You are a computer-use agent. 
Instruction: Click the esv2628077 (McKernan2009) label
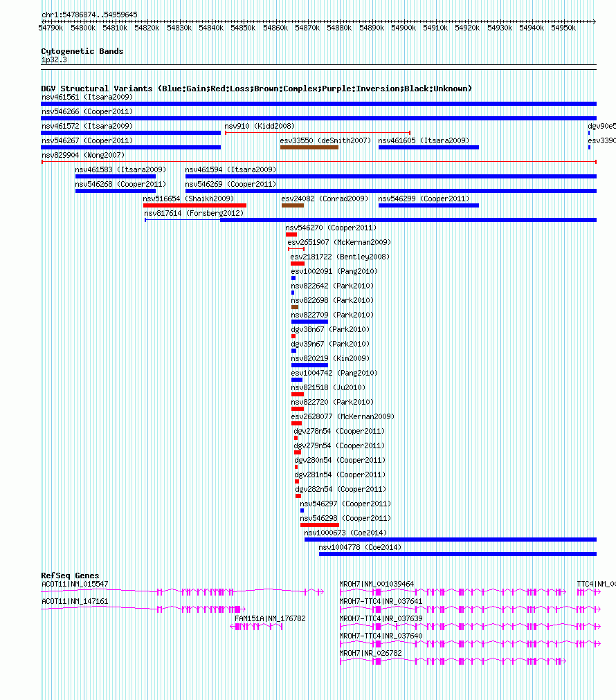(343, 416)
